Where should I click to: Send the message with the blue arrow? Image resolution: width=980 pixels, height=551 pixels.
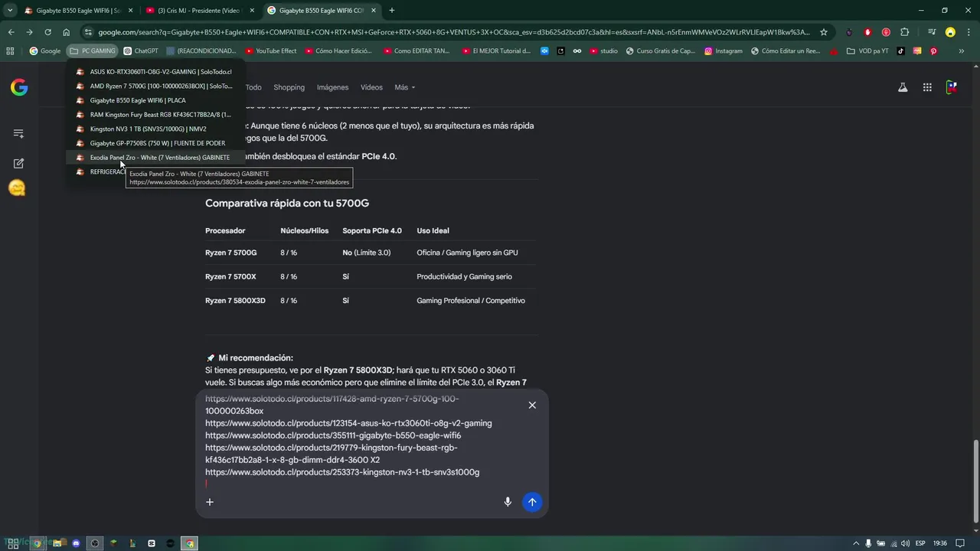click(x=532, y=502)
